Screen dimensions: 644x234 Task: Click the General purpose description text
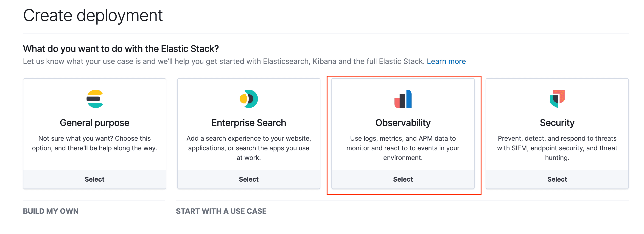(95, 143)
